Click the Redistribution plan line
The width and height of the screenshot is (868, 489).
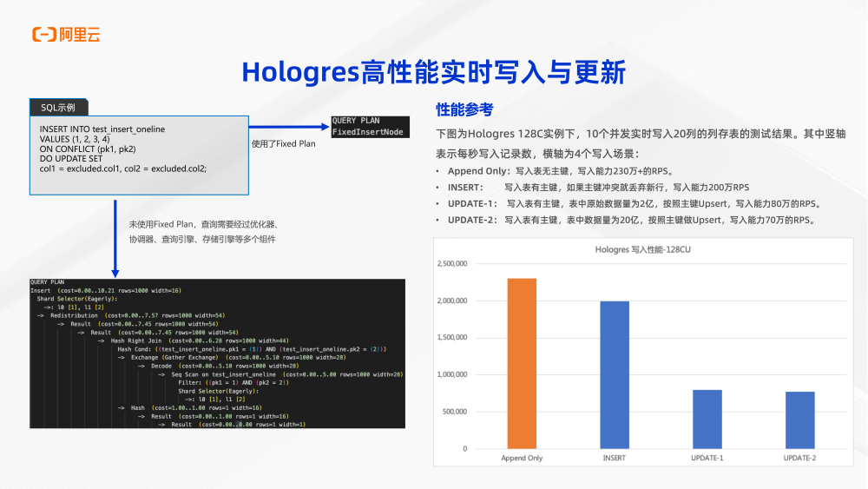tap(131, 315)
